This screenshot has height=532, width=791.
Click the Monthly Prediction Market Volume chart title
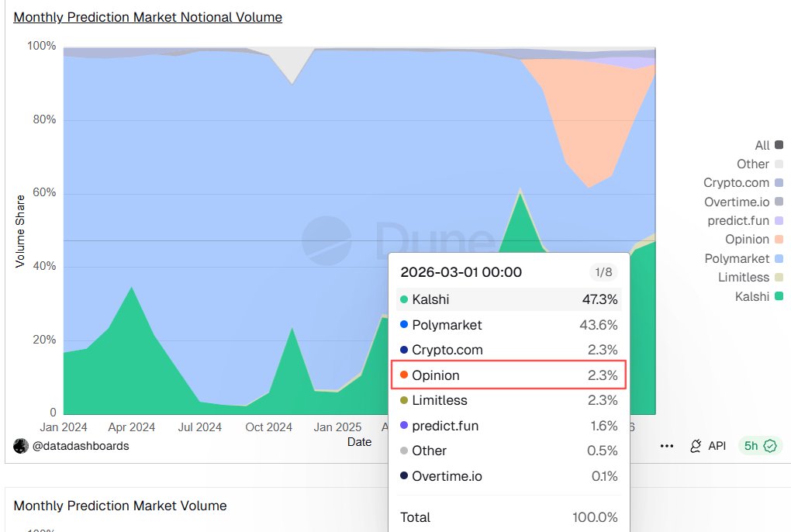pyautogui.click(x=120, y=506)
